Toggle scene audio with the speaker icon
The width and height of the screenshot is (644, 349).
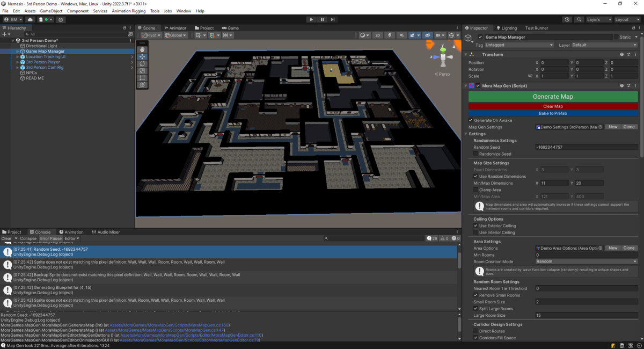(x=402, y=35)
